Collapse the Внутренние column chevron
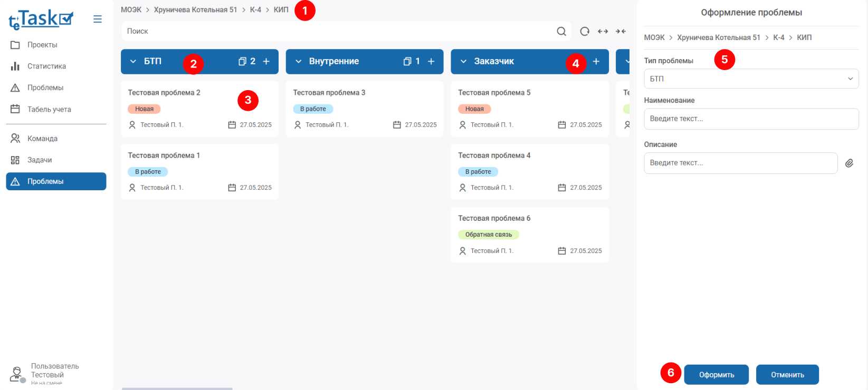This screenshot has height=390, width=868. [298, 62]
